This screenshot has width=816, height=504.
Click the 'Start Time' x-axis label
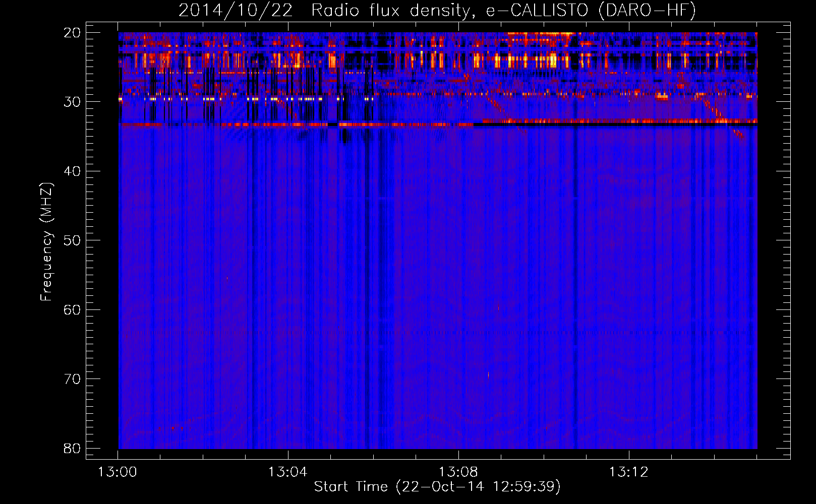[351, 486]
